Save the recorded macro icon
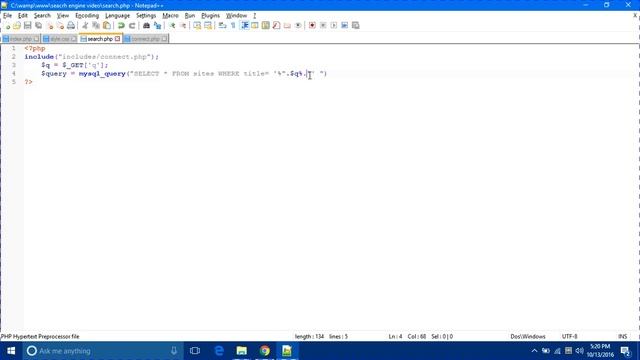 tap(356, 26)
